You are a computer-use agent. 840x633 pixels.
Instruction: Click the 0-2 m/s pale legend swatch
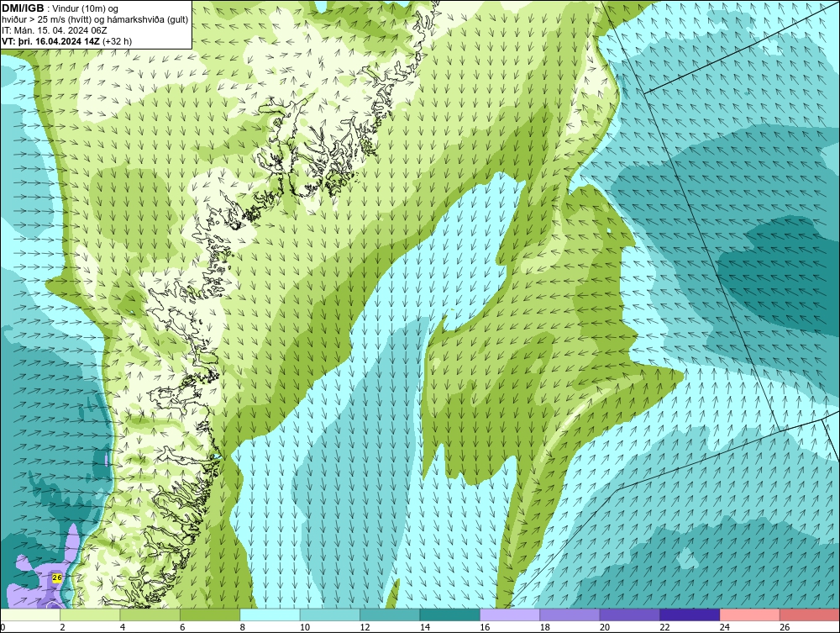coord(30,615)
